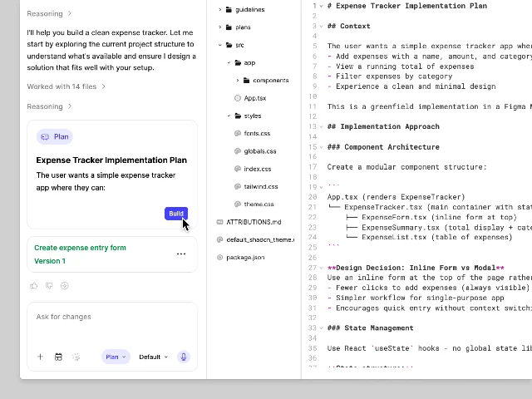Click the editor line 'Create a modular component structure:'
This screenshot has width=532, height=399.
coord(406,167)
